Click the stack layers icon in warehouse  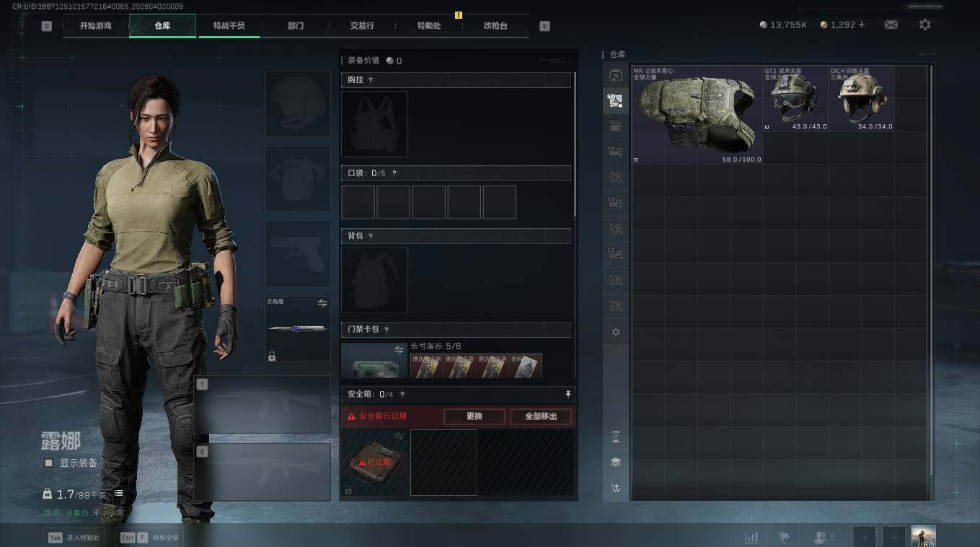tap(615, 463)
